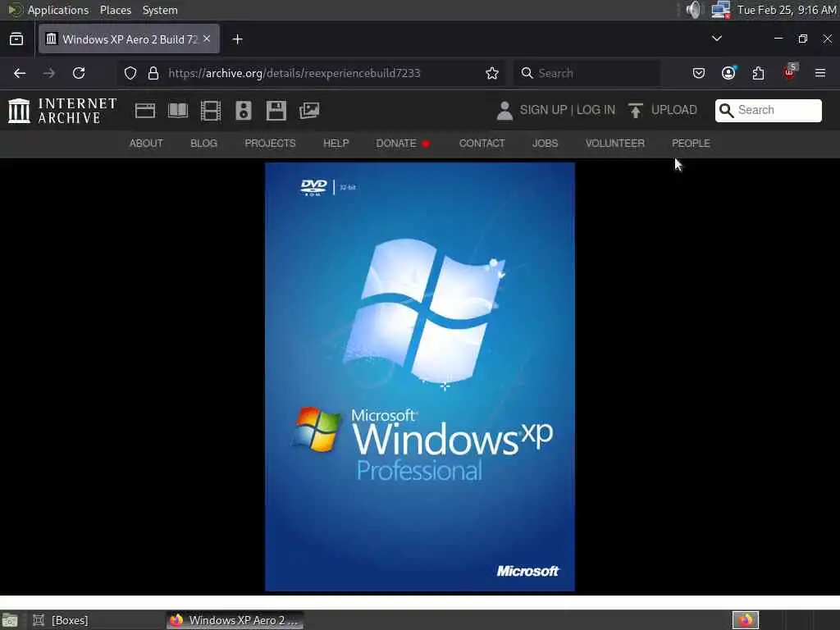Bookmark this page with star icon

492,73
